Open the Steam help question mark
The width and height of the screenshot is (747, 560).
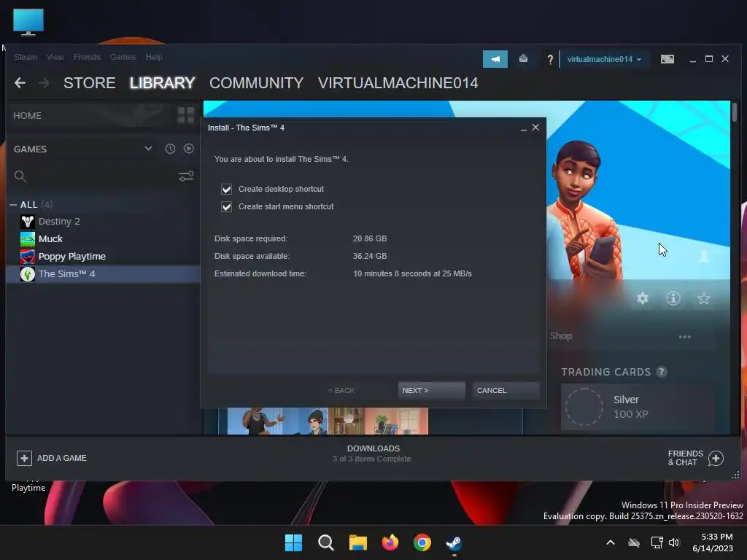(550, 60)
